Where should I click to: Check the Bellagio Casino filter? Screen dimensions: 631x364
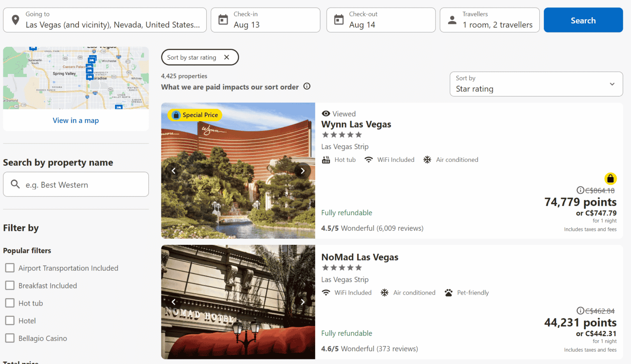[x=10, y=338]
